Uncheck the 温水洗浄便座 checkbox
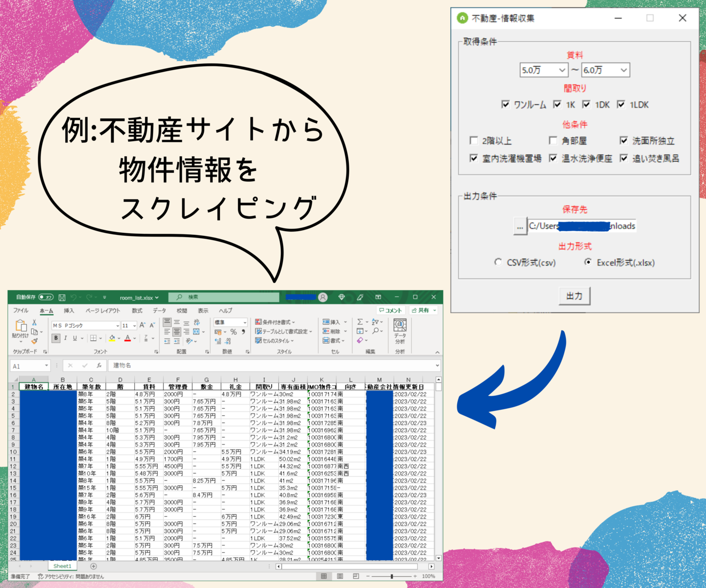 [553, 158]
